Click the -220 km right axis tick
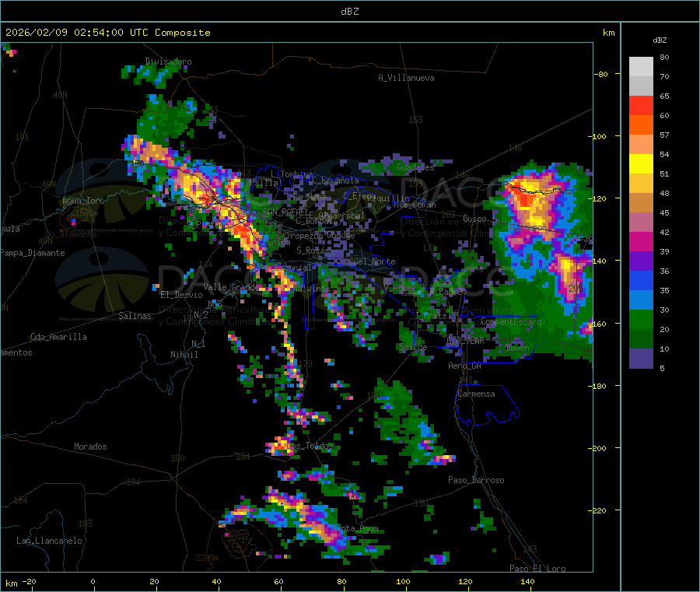700x592 pixels. point(598,511)
